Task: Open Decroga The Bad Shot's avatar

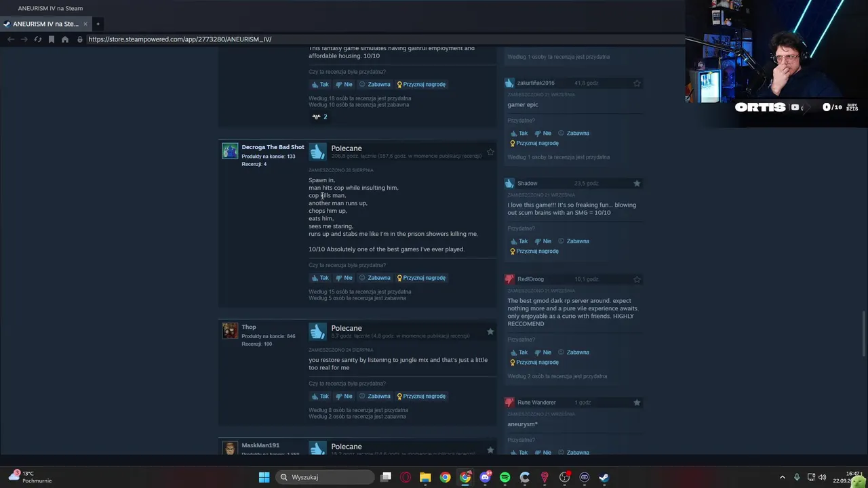Action: (x=230, y=150)
